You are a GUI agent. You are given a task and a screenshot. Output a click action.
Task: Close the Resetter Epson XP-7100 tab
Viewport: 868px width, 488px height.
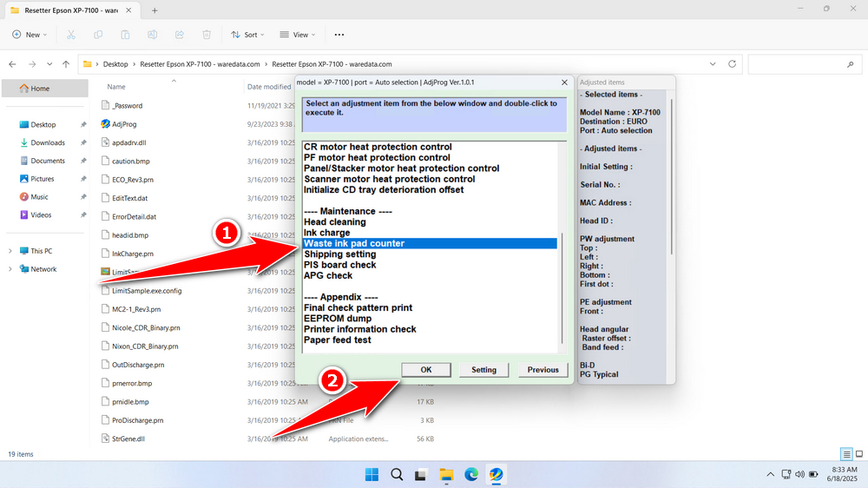(x=128, y=10)
